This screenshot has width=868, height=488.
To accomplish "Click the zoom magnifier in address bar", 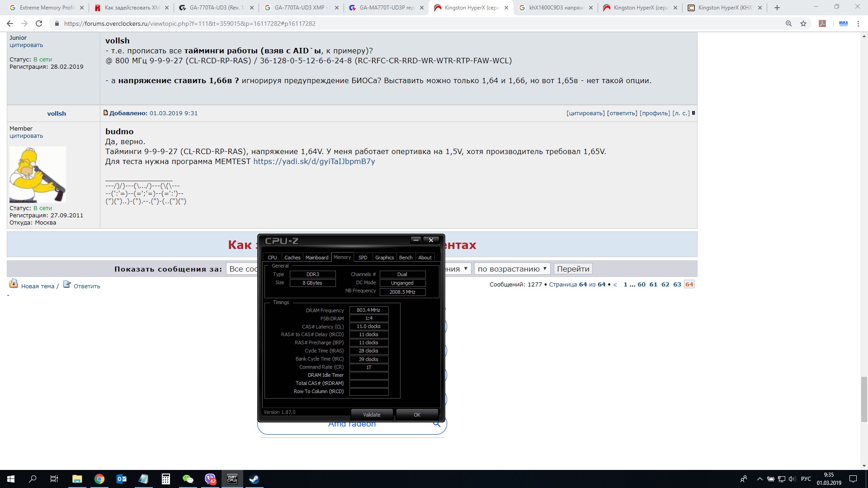I will click(x=788, y=23).
